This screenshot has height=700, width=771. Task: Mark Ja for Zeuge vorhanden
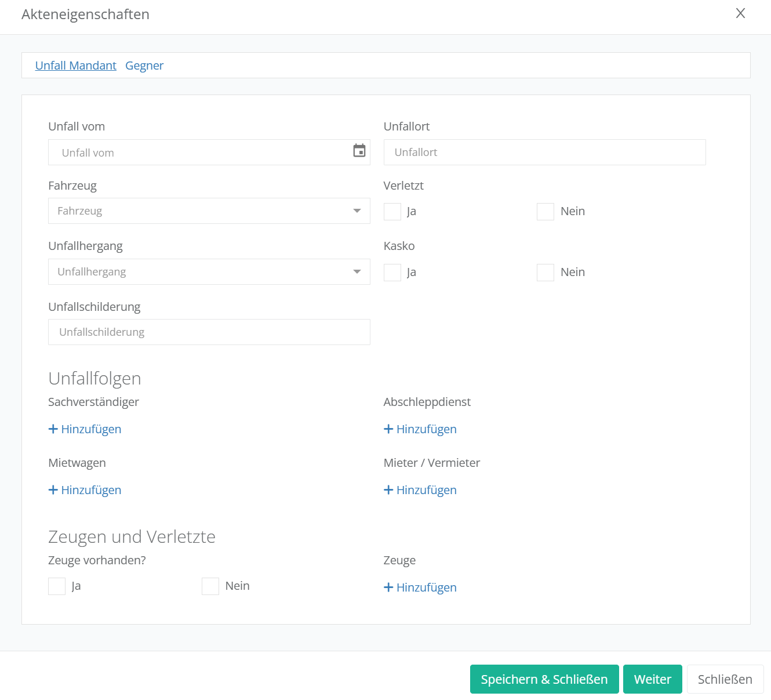(x=57, y=586)
